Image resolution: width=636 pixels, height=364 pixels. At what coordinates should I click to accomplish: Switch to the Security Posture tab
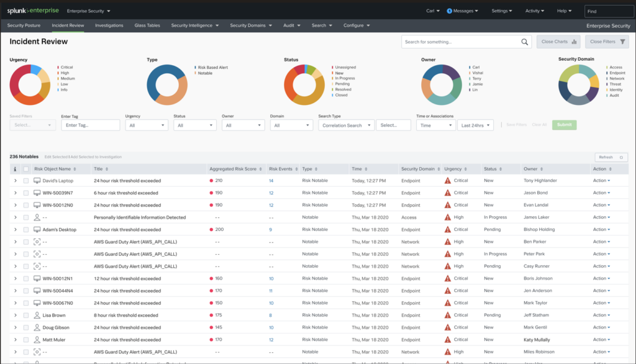(x=25, y=25)
